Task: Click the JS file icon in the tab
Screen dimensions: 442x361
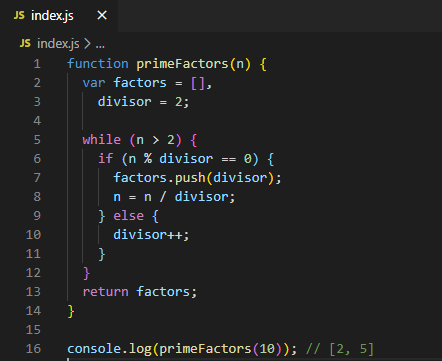Action: tap(19, 15)
